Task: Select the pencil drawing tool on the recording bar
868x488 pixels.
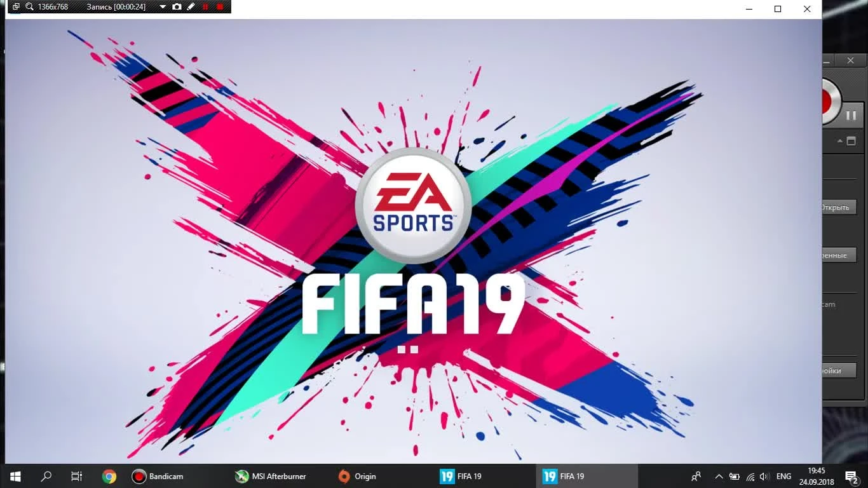Action: pos(191,6)
